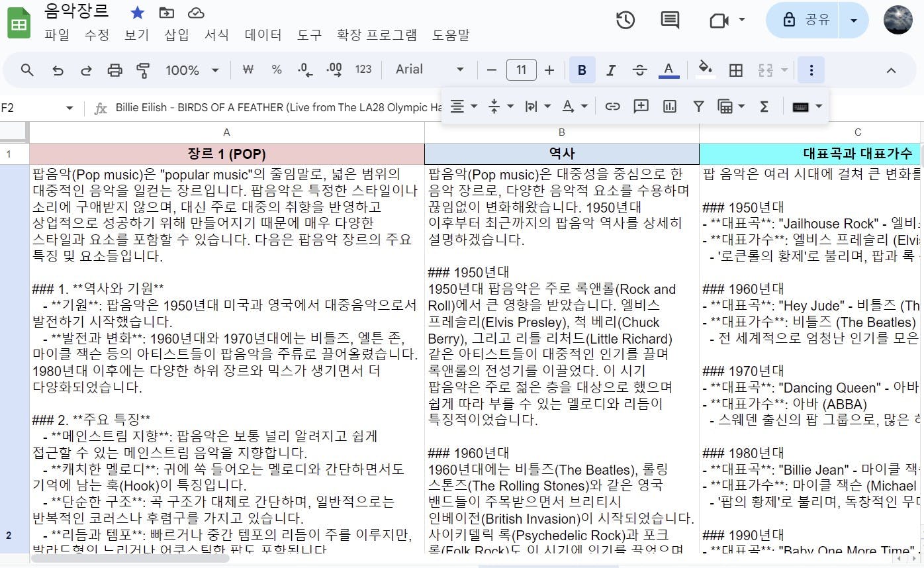Click the 공유 share button

click(802, 20)
